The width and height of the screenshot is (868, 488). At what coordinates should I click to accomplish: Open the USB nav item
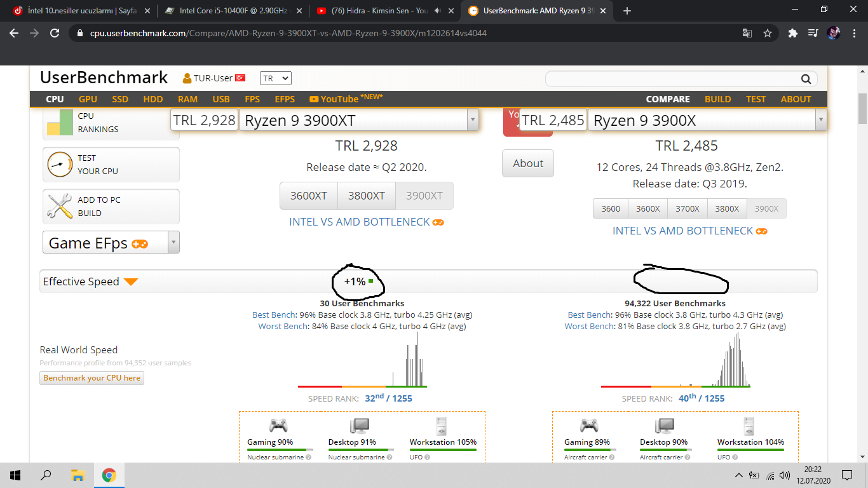(221, 99)
